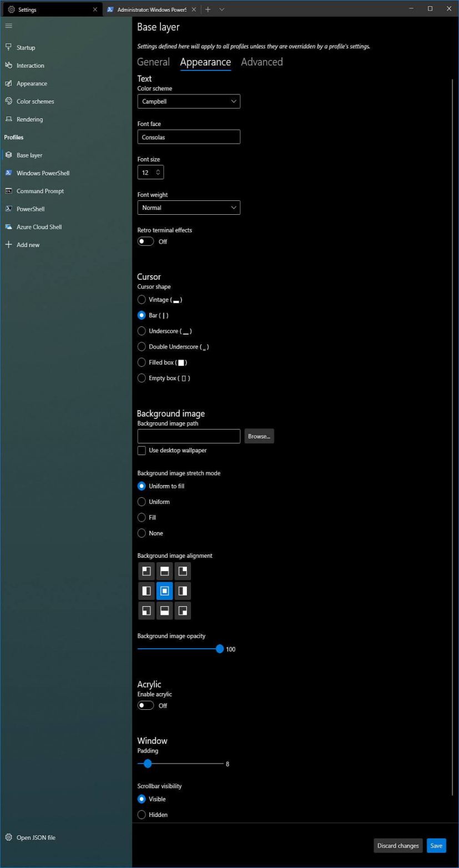Toggle Retro terminal effects switch
459x868 pixels.
[146, 241]
